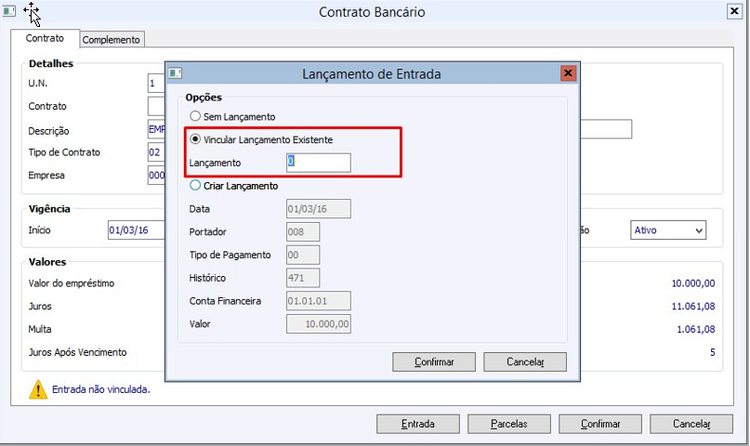The width and height of the screenshot is (750, 446).
Task: Click the Empresa input field
Action: (x=156, y=175)
